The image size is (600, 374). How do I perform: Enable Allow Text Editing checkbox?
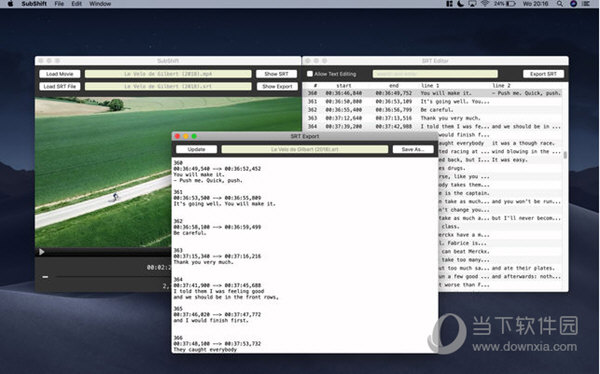(310, 74)
